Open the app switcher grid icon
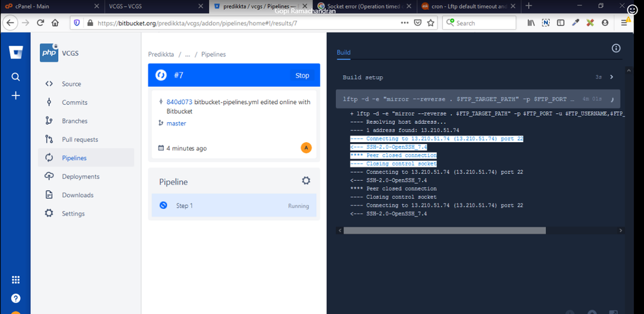644x314 pixels. 15,280
